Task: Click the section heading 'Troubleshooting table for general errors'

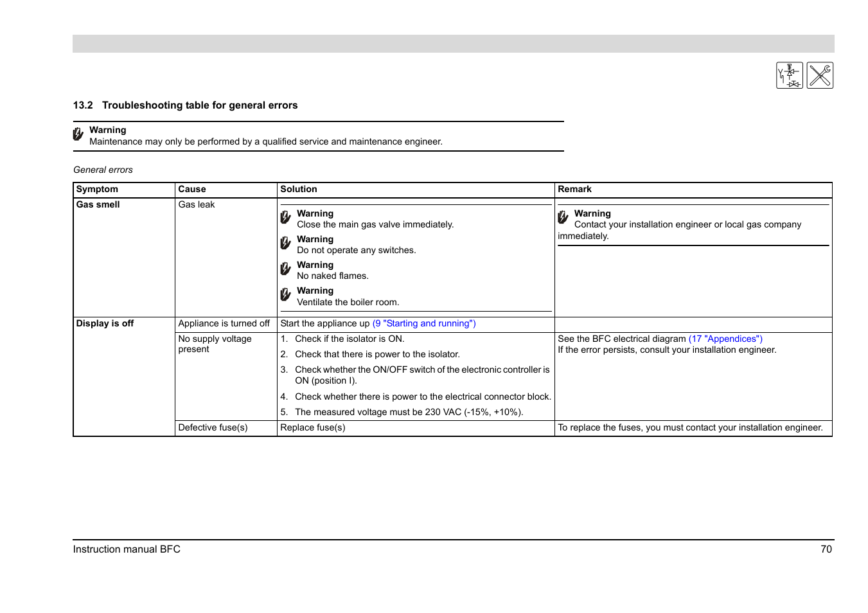Action: coord(200,105)
